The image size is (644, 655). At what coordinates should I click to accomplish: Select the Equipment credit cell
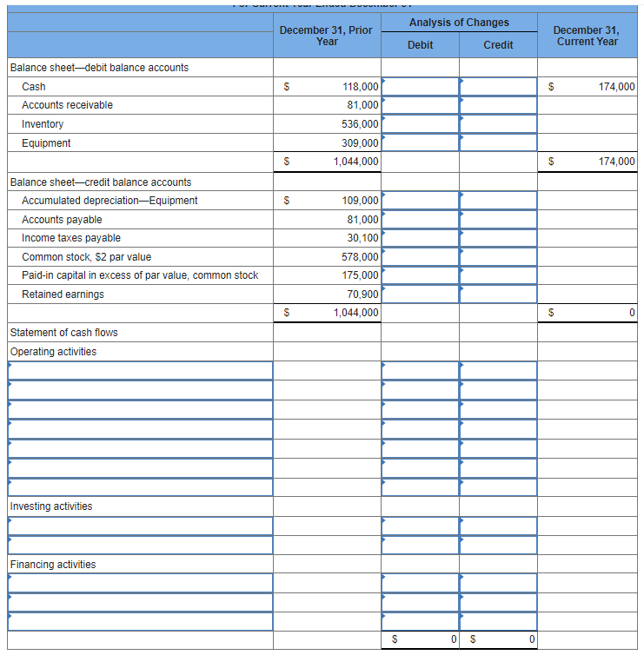(498, 142)
